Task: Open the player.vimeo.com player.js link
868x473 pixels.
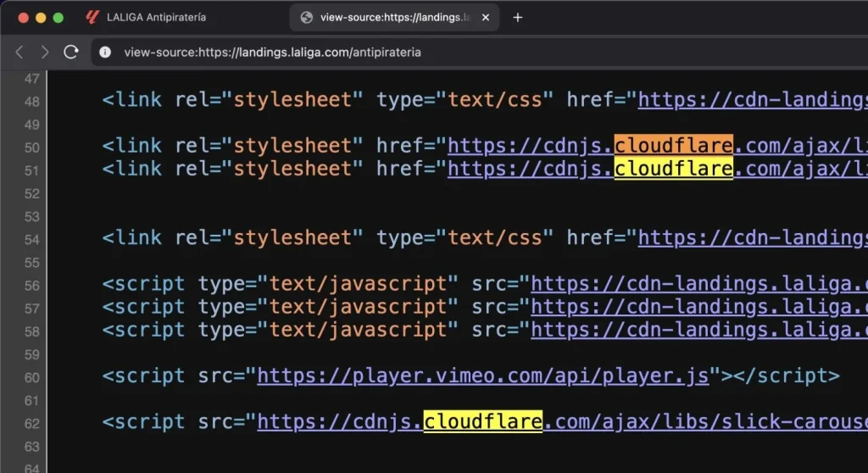Action: click(x=483, y=376)
